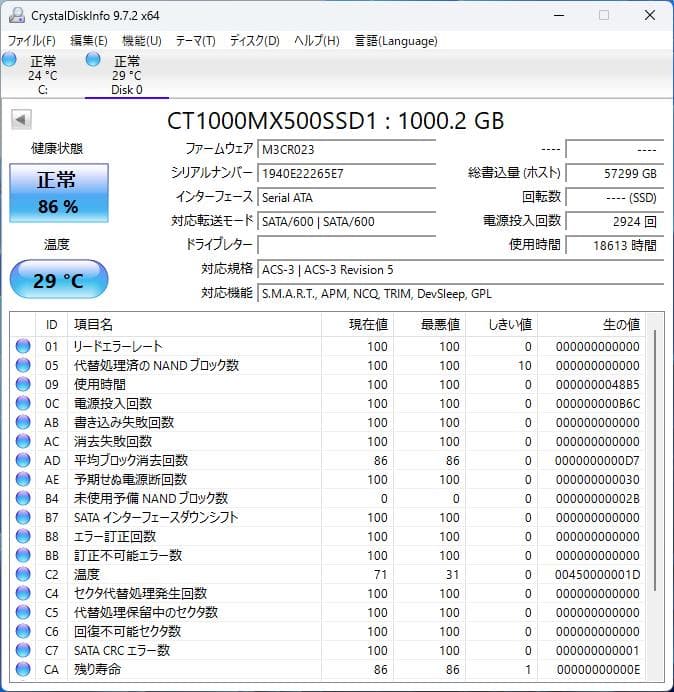The height and width of the screenshot is (692, 674).
Task: Select the Disk 0 drive tab
Action: pos(127,74)
